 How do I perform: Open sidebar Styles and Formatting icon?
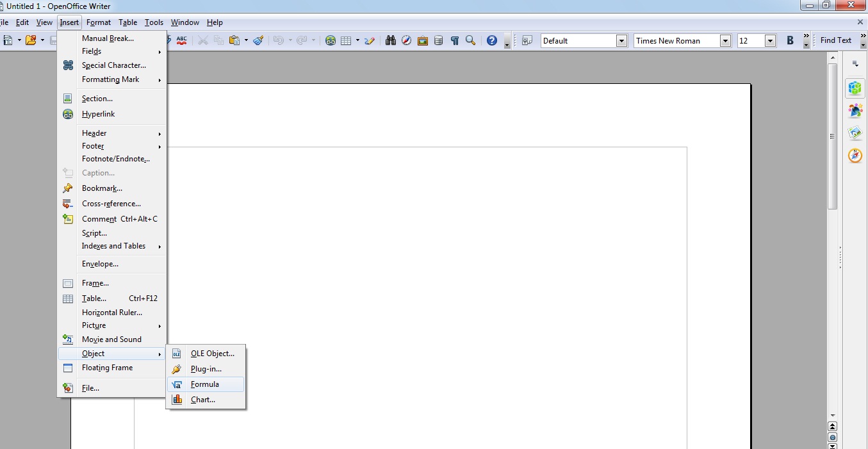pos(855,111)
